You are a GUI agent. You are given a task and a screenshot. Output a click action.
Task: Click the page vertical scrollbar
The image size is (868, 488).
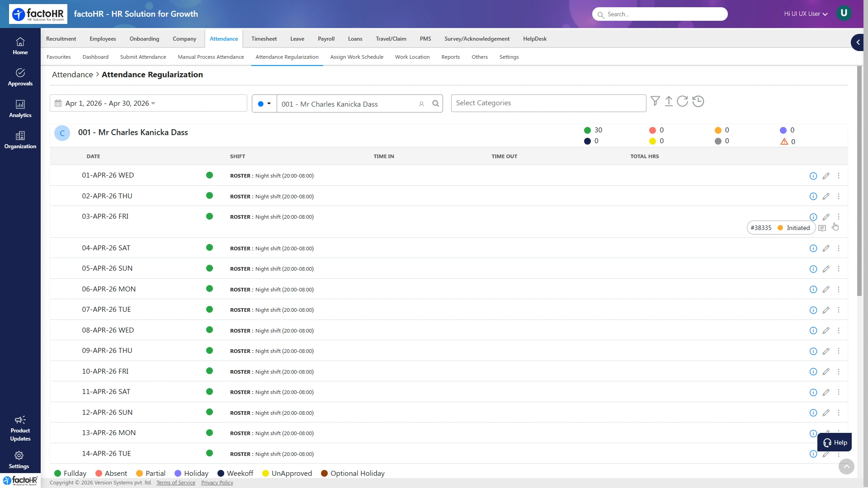[859, 181]
